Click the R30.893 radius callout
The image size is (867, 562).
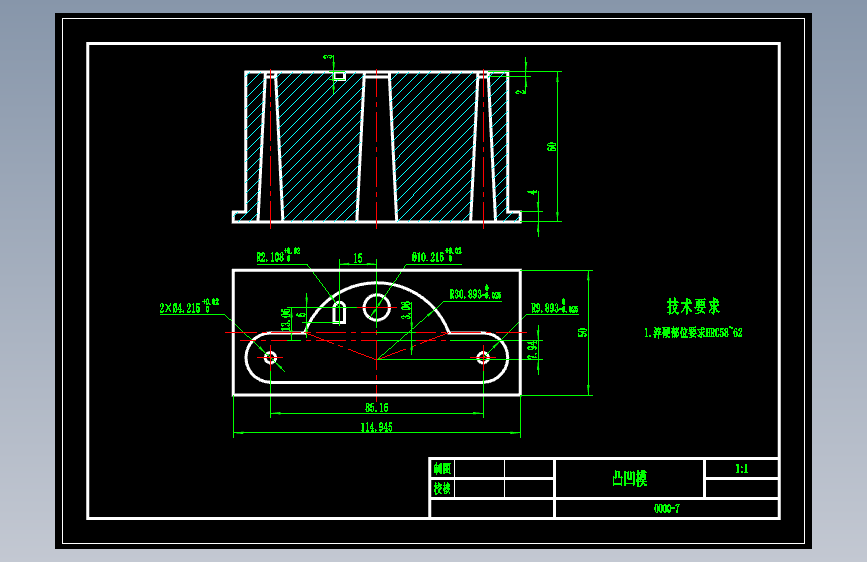[x=475, y=294]
